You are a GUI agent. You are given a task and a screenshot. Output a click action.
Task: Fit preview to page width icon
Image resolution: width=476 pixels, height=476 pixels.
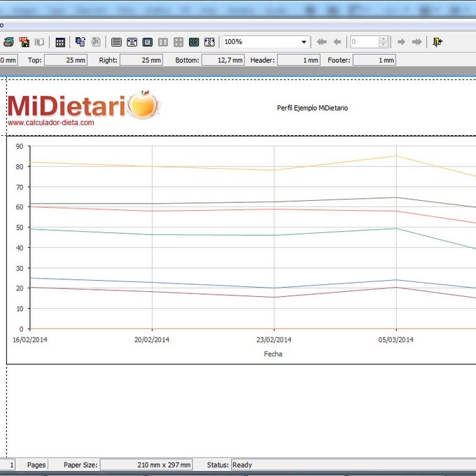132,42
